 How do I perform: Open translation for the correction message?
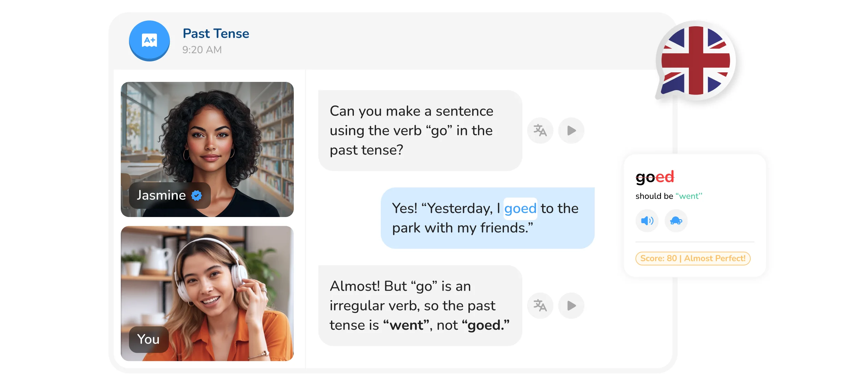click(540, 305)
